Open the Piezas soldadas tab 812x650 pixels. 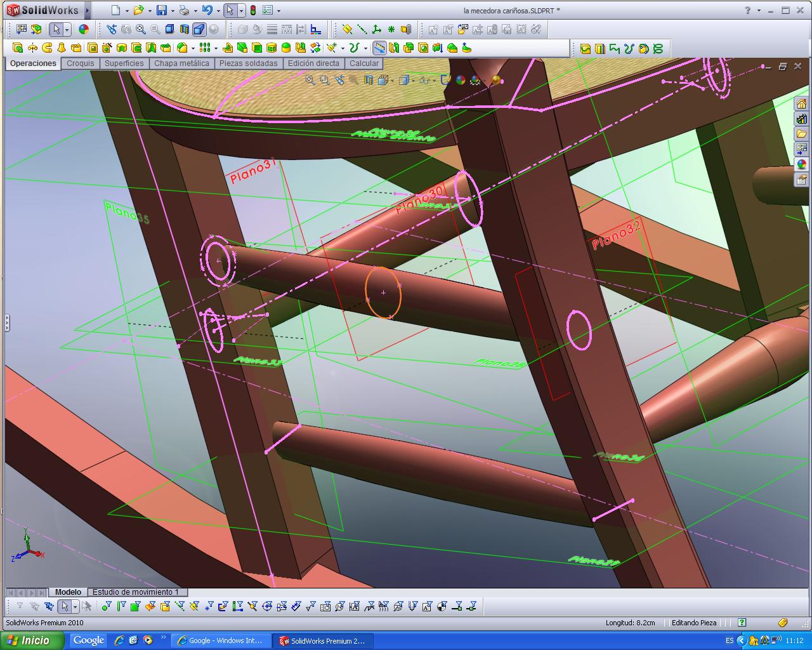click(x=248, y=63)
